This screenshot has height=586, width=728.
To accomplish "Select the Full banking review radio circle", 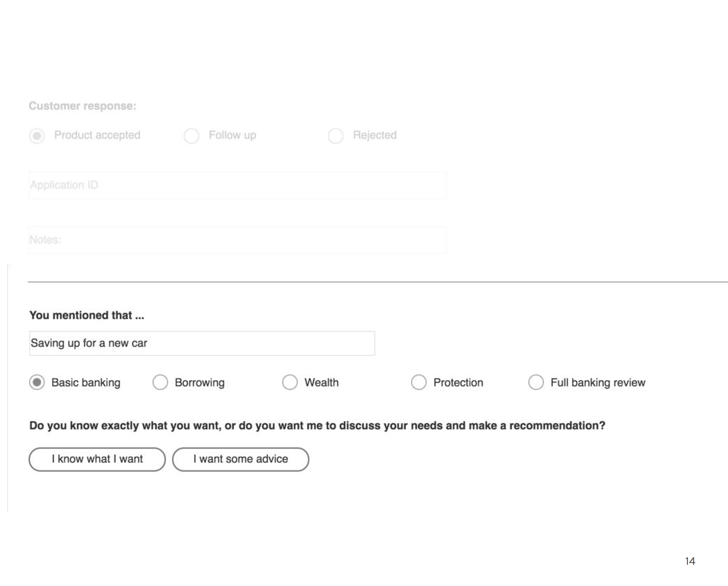I will point(536,382).
